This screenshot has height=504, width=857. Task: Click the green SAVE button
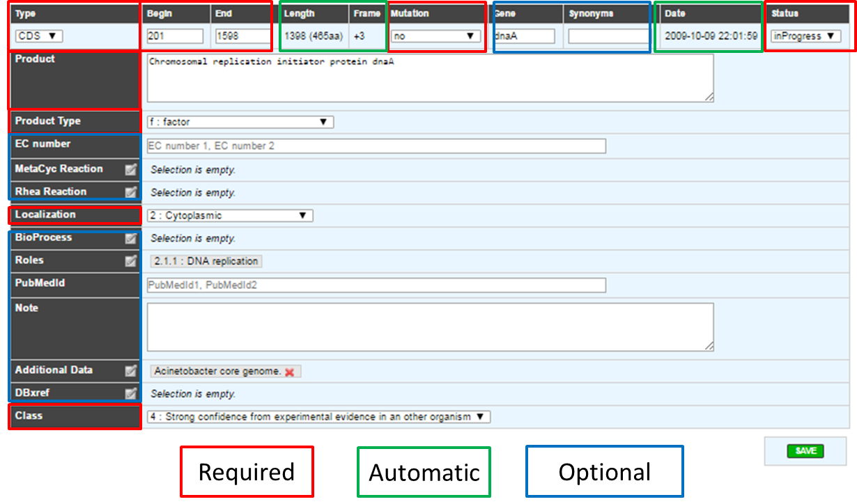point(805,451)
